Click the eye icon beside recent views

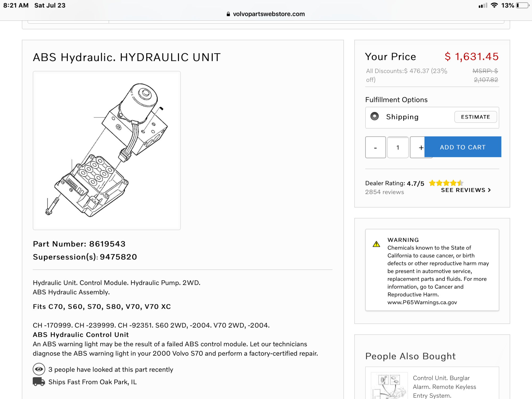click(x=39, y=369)
